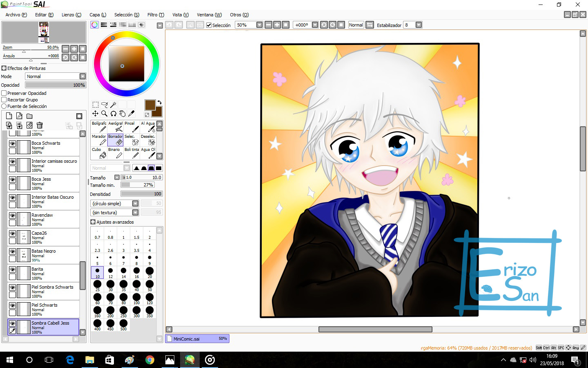Screen dimensions: 588x368
Task: Open the Editar menu
Action: tap(44, 15)
